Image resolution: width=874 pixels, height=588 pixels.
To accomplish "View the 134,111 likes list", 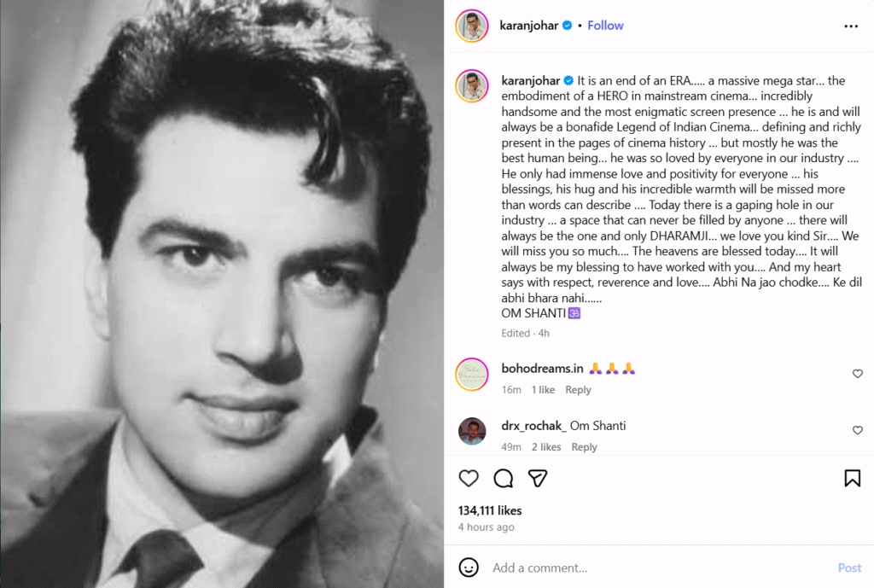I will point(490,510).
